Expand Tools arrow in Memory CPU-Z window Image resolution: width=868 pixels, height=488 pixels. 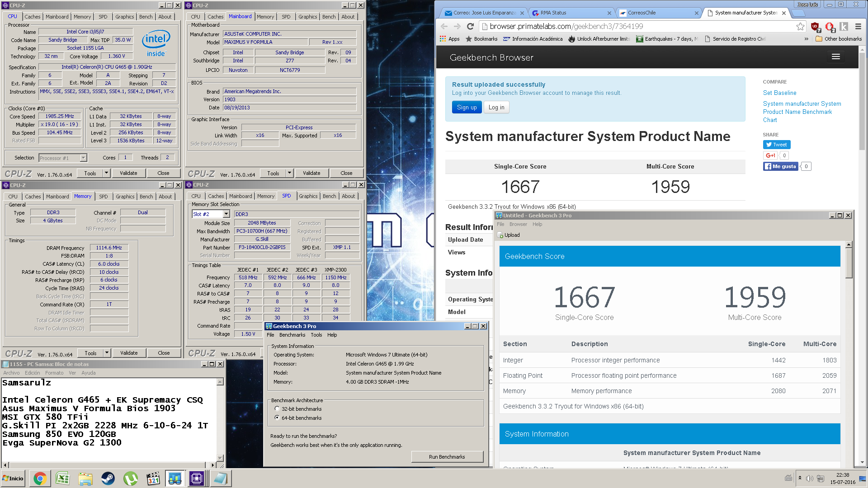coord(107,353)
